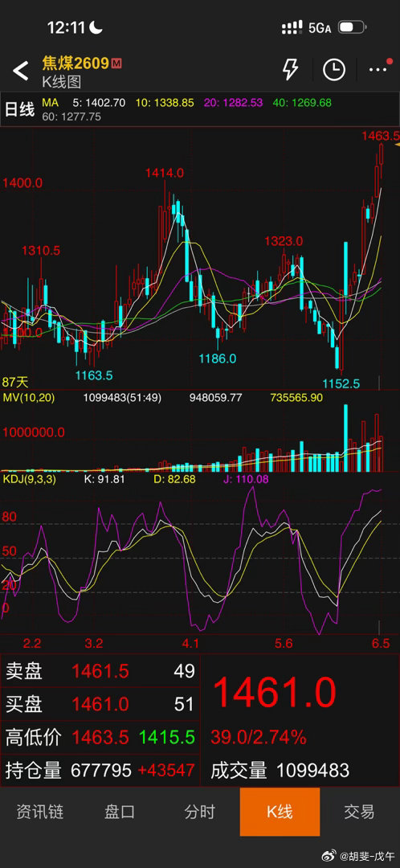The image size is (400, 868).
Task: Tap the MA 5: 1402.70 value
Action: point(99,102)
